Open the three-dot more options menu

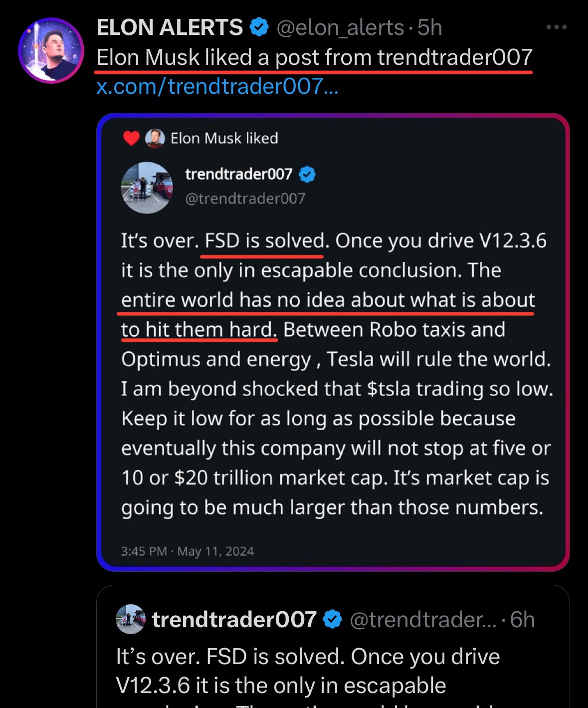point(556,27)
